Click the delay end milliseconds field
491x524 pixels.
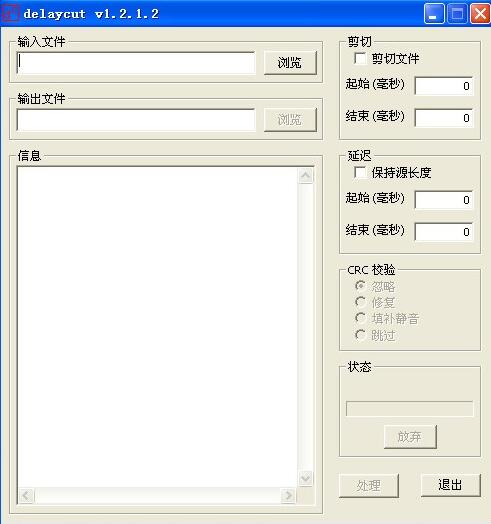444,232
